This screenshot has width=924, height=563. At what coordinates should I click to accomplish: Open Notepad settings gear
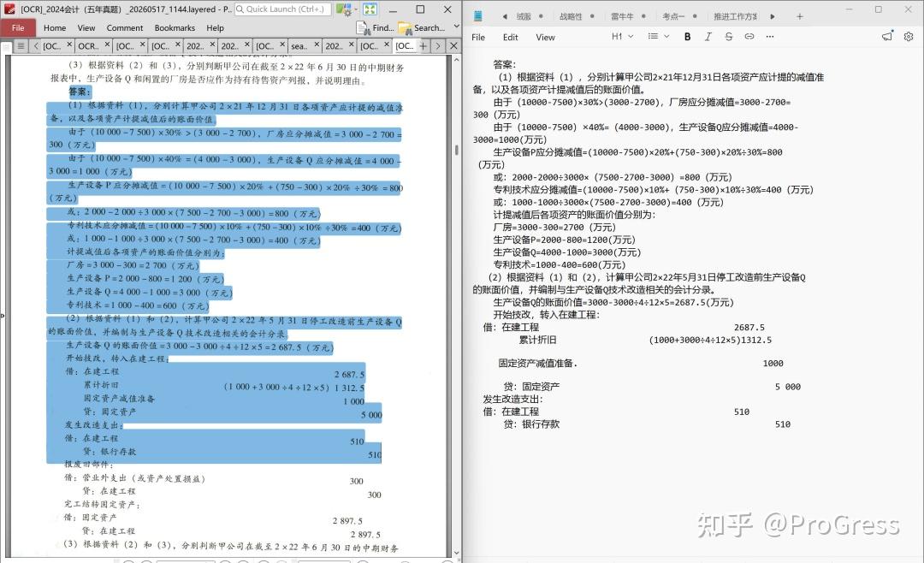[909, 37]
